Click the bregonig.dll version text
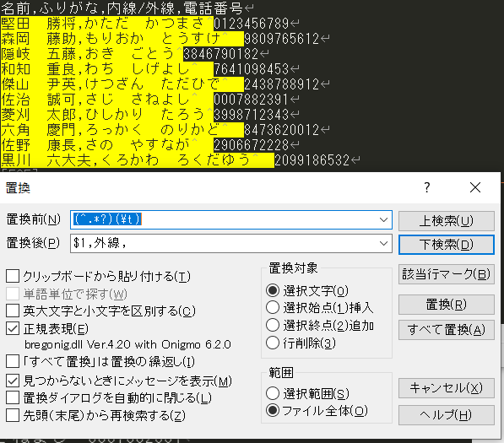Viewport: 504px width, 443px height. point(127,345)
